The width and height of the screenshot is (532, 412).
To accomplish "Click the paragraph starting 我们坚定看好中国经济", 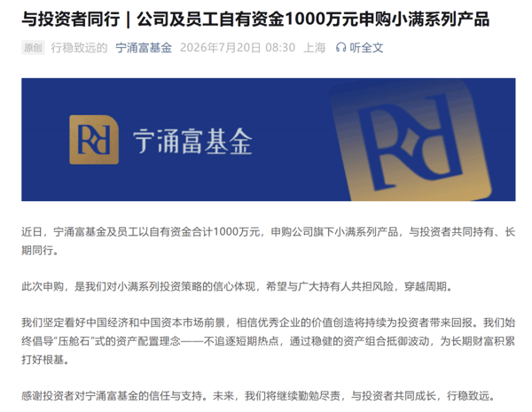I will [x=269, y=341].
